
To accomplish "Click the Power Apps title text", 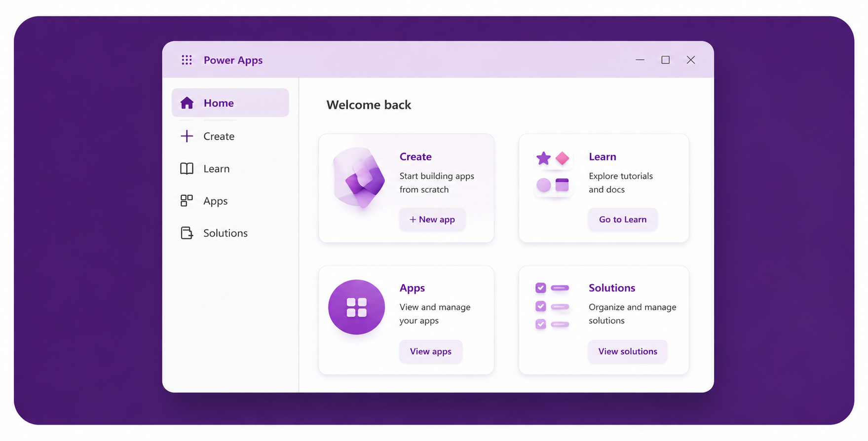I will pos(233,60).
